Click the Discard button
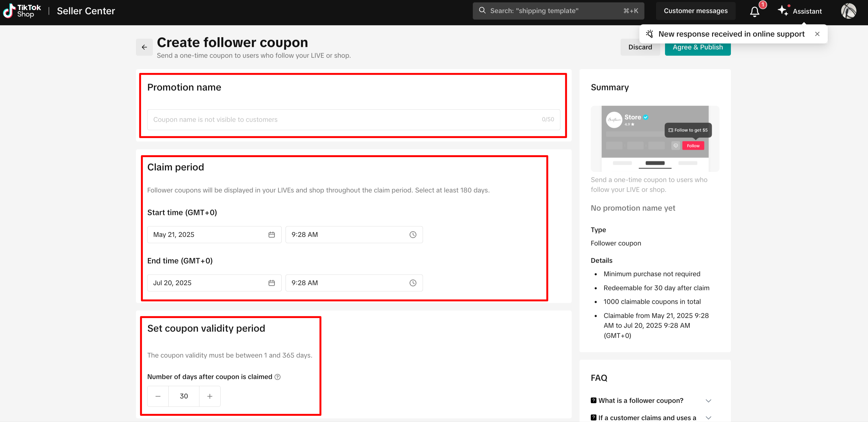This screenshot has height=422, width=868. click(640, 49)
